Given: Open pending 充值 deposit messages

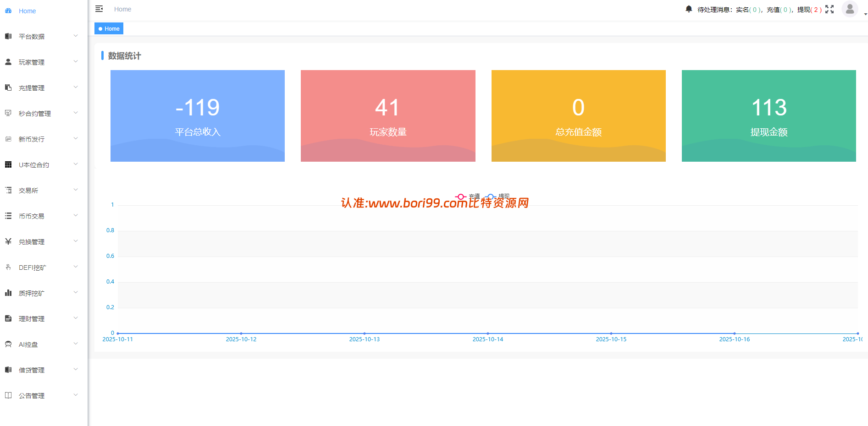Looking at the screenshot, I should 780,10.
